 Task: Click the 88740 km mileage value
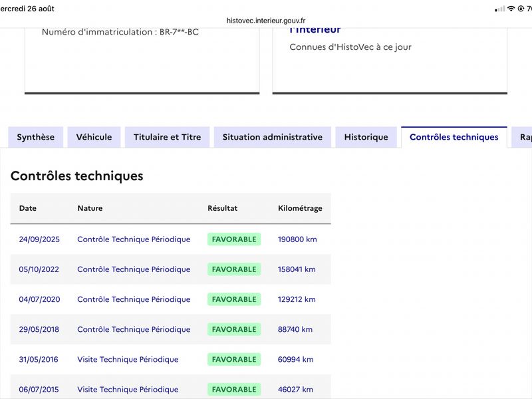point(295,329)
